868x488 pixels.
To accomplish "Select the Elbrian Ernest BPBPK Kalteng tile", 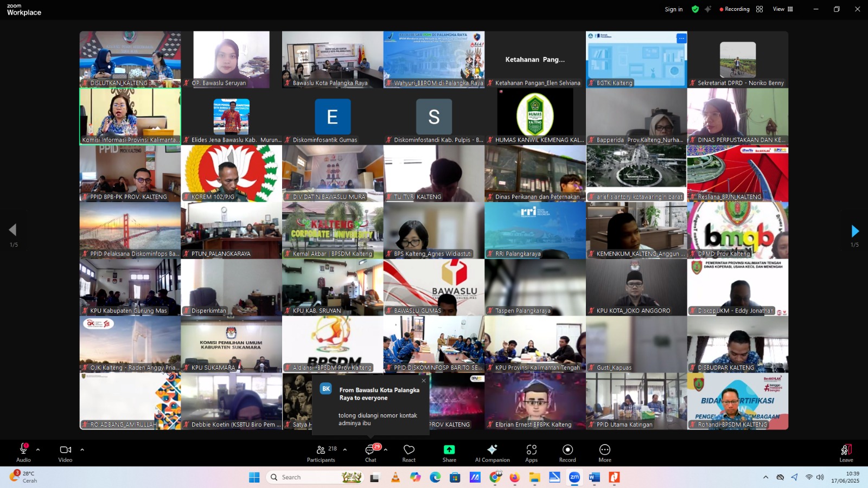I will pyautogui.click(x=535, y=401).
